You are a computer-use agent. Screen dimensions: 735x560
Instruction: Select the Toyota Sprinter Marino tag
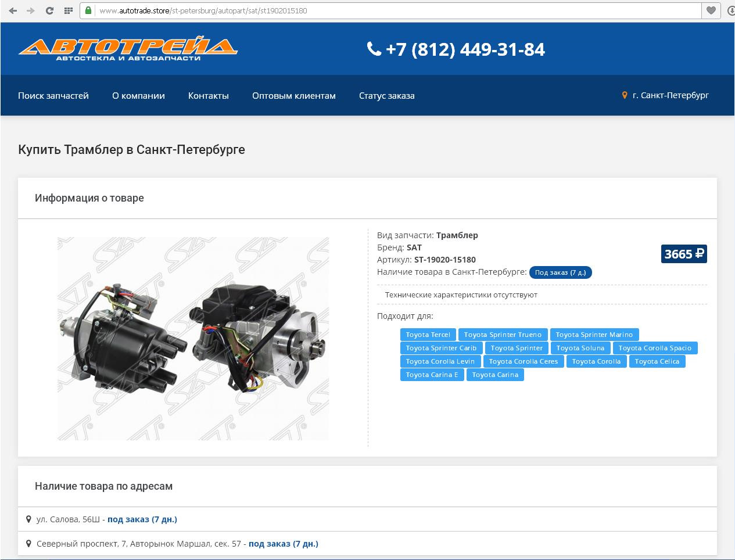click(594, 335)
